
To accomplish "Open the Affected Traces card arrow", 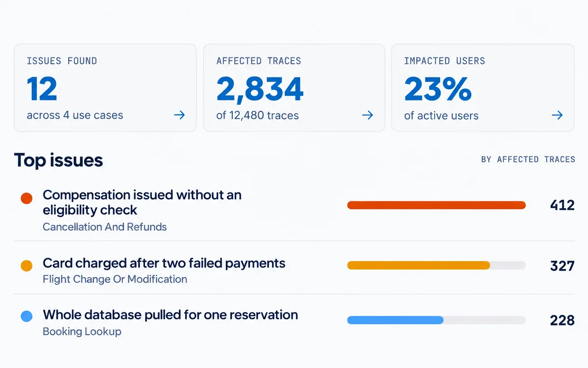I will [367, 115].
